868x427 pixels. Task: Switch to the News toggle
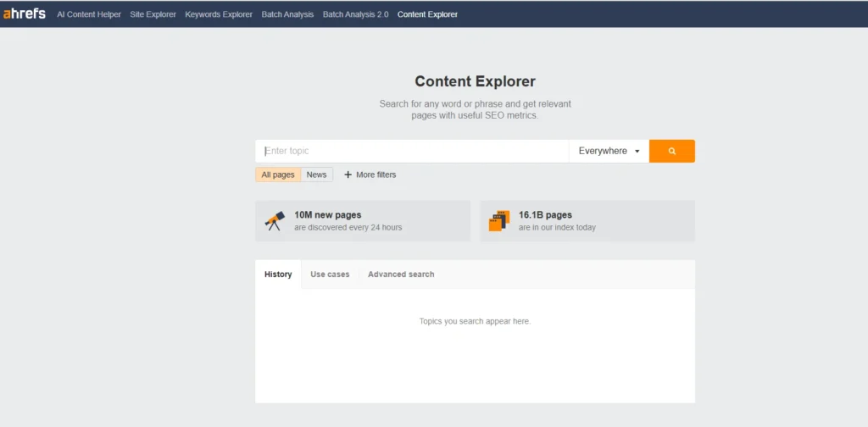tap(317, 175)
